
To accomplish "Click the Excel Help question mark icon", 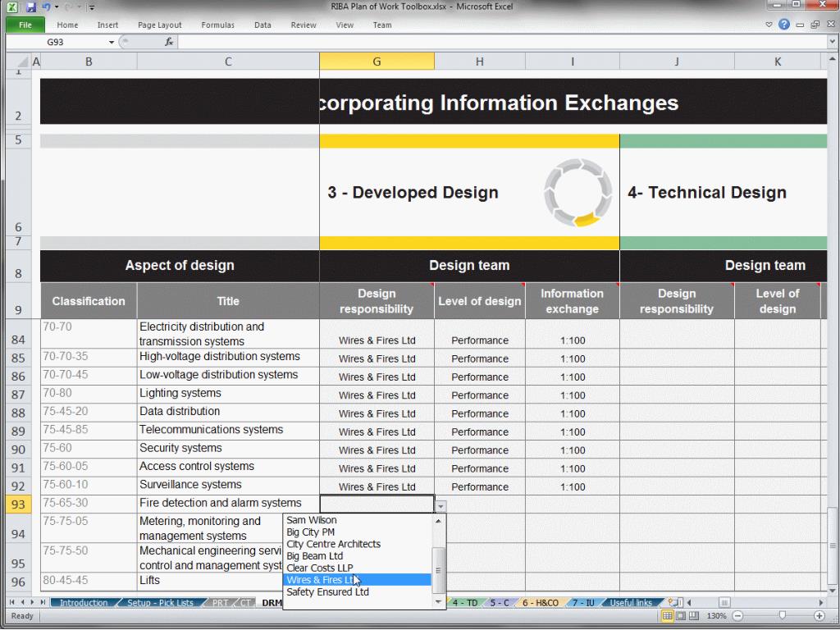I will point(784,24).
